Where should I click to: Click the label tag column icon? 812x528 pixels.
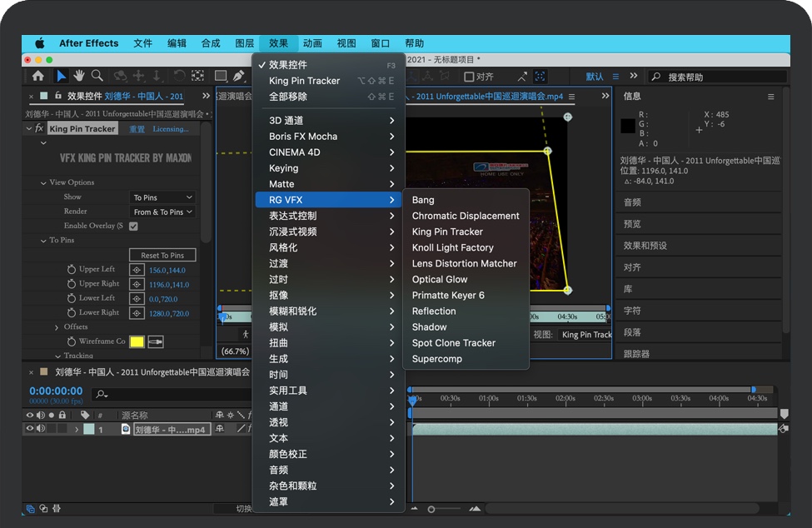coord(85,415)
